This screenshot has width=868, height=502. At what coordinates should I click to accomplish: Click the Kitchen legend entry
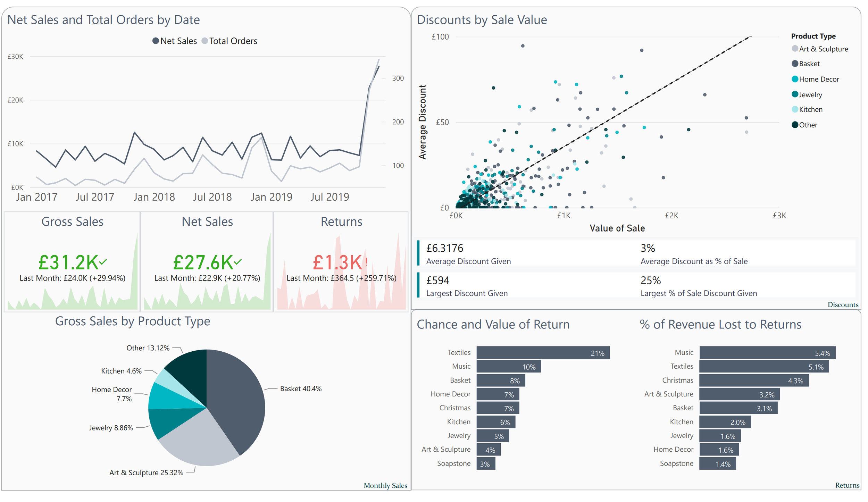point(810,109)
